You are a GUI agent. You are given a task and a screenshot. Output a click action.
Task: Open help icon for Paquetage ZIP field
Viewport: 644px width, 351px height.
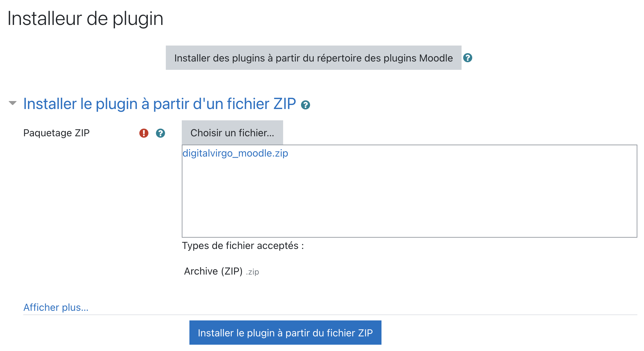(x=161, y=133)
